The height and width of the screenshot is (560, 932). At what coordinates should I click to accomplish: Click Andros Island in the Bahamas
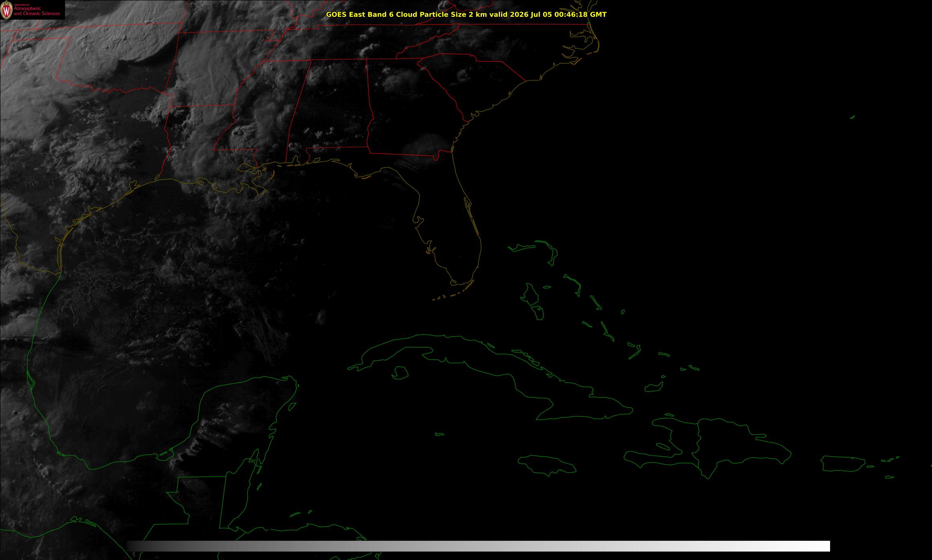tap(530, 294)
